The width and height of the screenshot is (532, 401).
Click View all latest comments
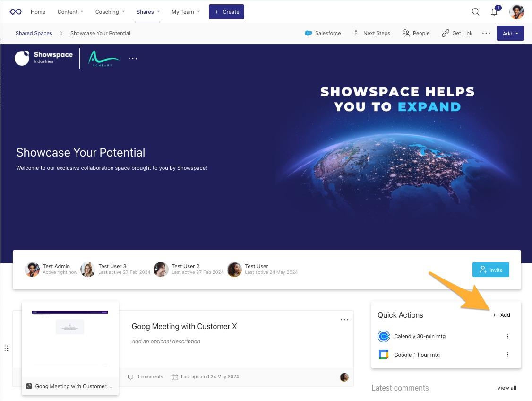click(506, 388)
